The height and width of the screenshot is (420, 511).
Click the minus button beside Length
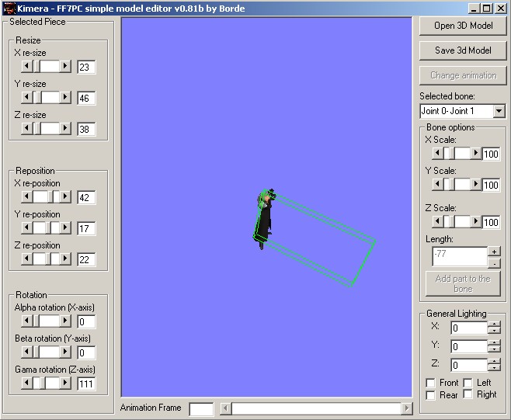pos(495,263)
